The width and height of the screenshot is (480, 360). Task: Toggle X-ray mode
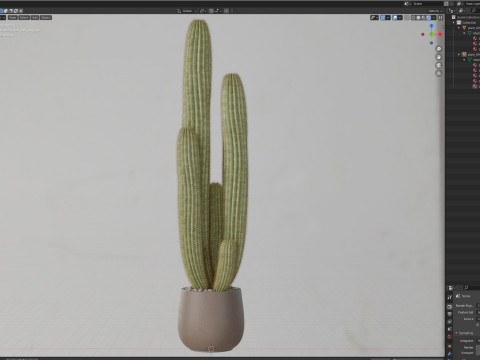point(407,17)
